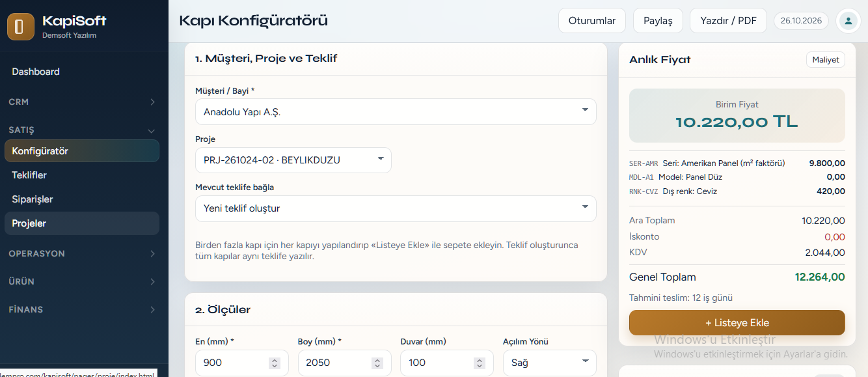Click the Paylaş button
The width and height of the screenshot is (868, 377).
point(658,21)
